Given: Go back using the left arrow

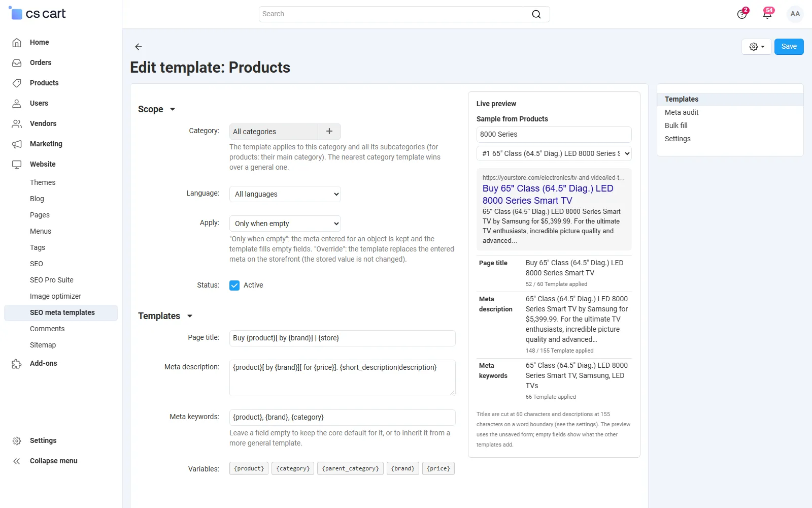Looking at the screenshot, I should (x=139, y=47).
